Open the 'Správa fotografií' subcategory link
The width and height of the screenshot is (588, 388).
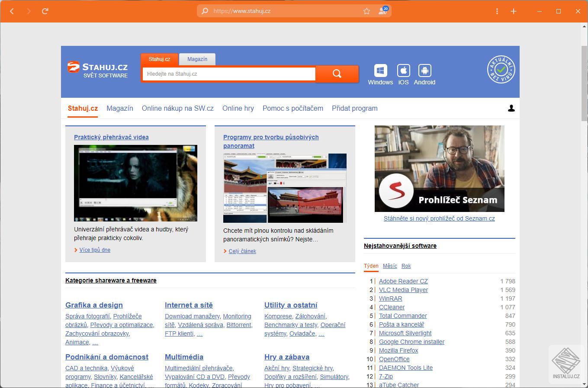tap(87, 316)
